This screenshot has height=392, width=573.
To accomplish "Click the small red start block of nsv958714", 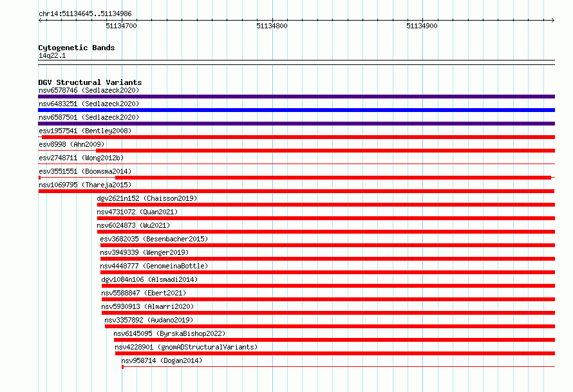I will click(x=123, y=367).
